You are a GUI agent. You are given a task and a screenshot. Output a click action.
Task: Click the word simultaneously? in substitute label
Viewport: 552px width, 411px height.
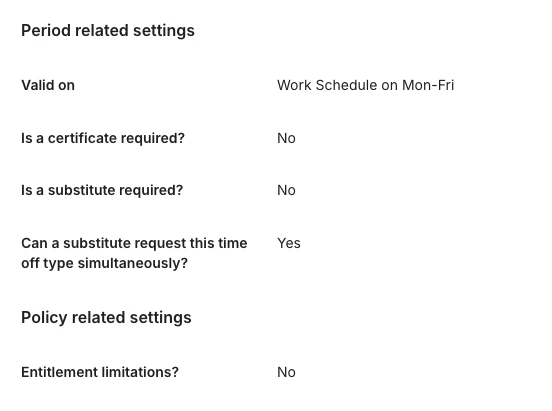tap(133, 263)
